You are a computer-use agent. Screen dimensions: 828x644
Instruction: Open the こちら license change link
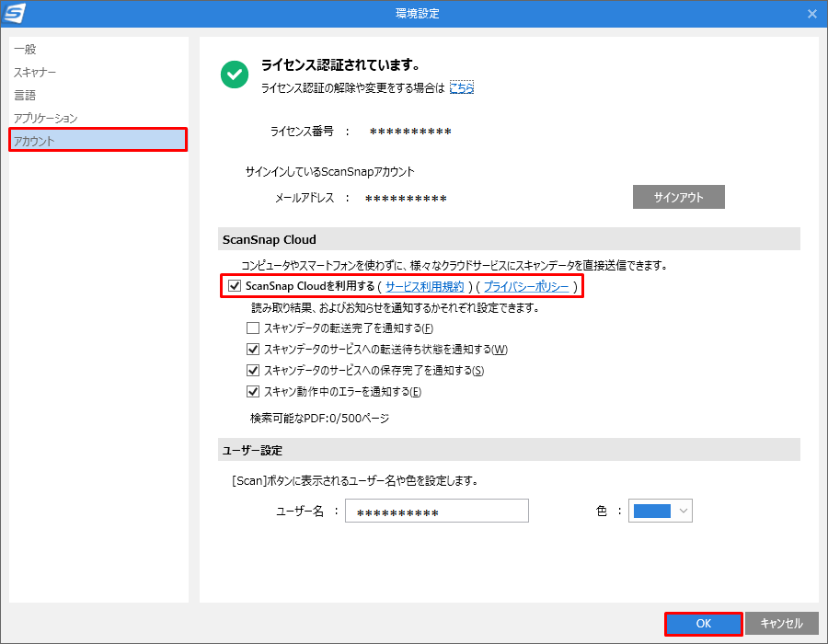[x=462, y=87]
